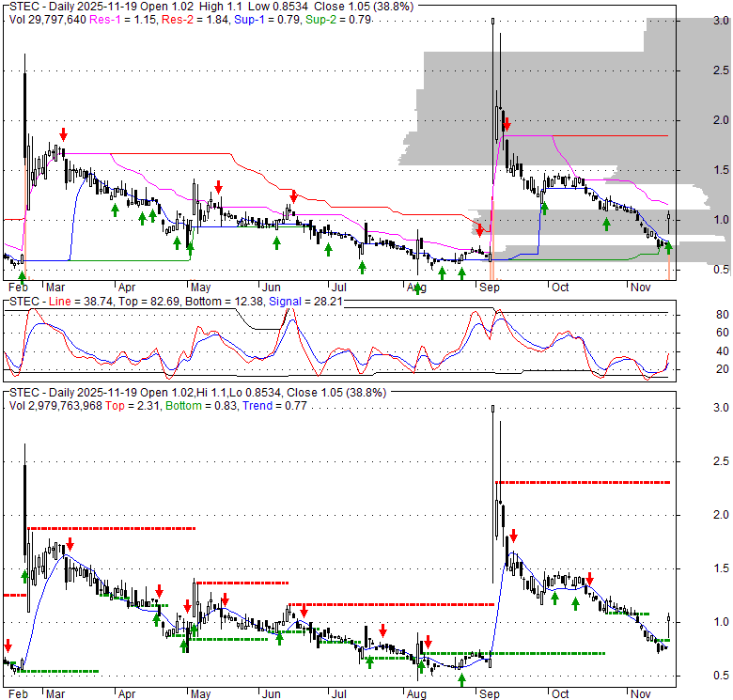Click the Top = 2.31 label in bottom chart
Viewport: 733px width, 700px height.
133,406
